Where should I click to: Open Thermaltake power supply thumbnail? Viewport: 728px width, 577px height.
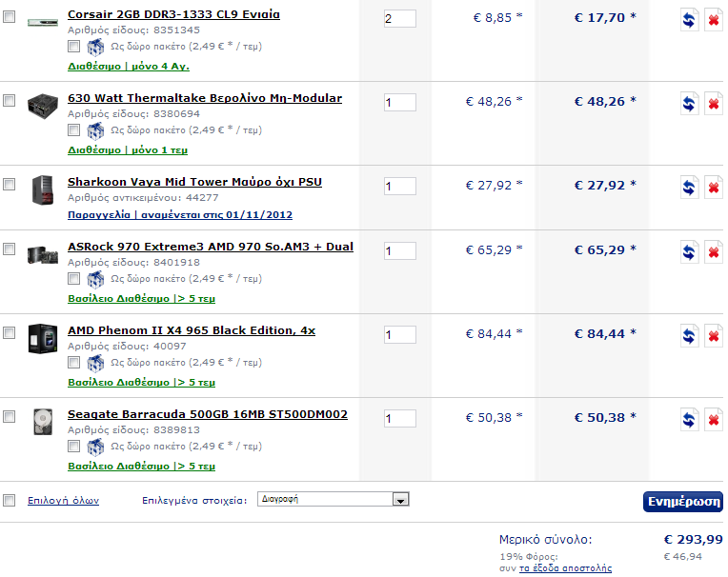tap(43, 106)
